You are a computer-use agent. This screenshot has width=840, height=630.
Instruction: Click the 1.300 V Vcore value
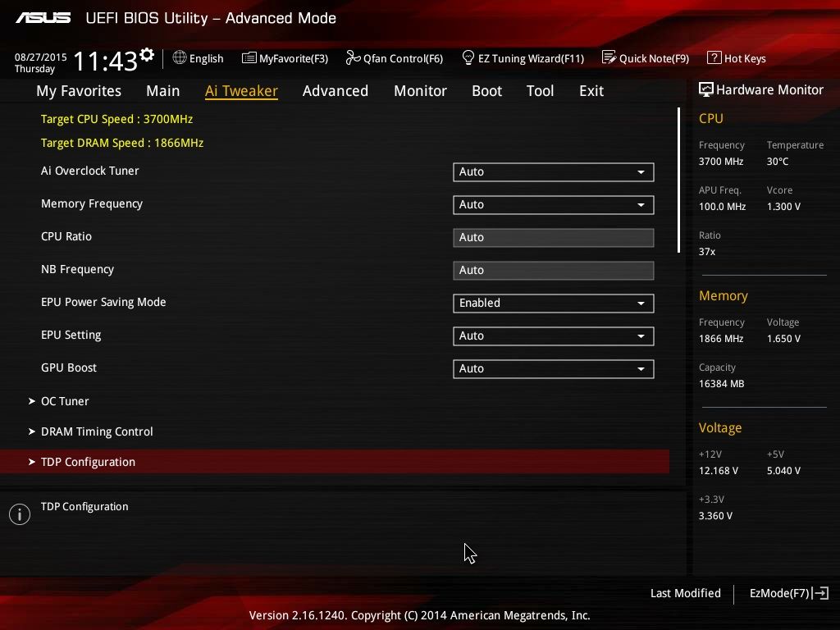783,206
